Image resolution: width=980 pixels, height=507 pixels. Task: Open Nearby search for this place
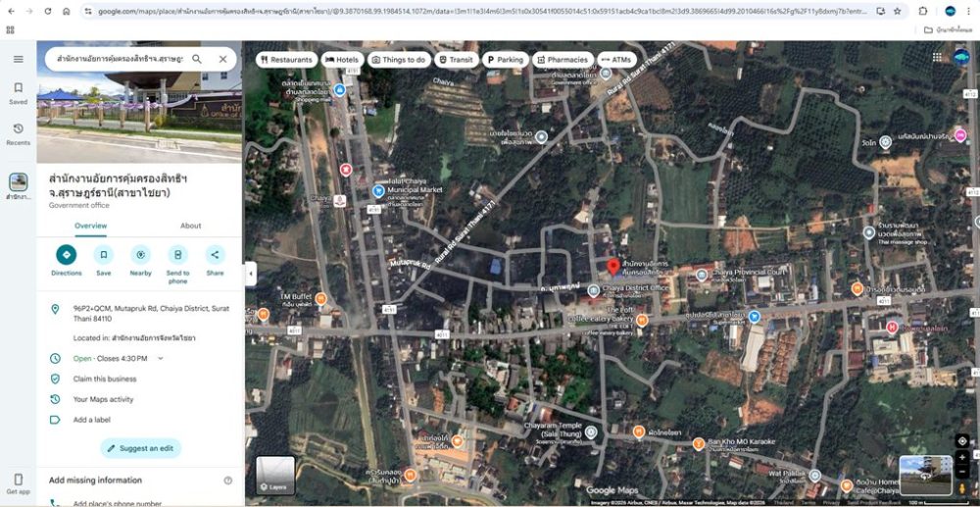click(140, 255)
